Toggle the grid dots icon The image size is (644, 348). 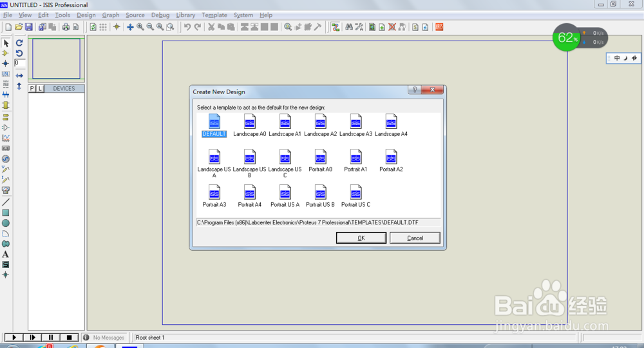tap(103, 27)
